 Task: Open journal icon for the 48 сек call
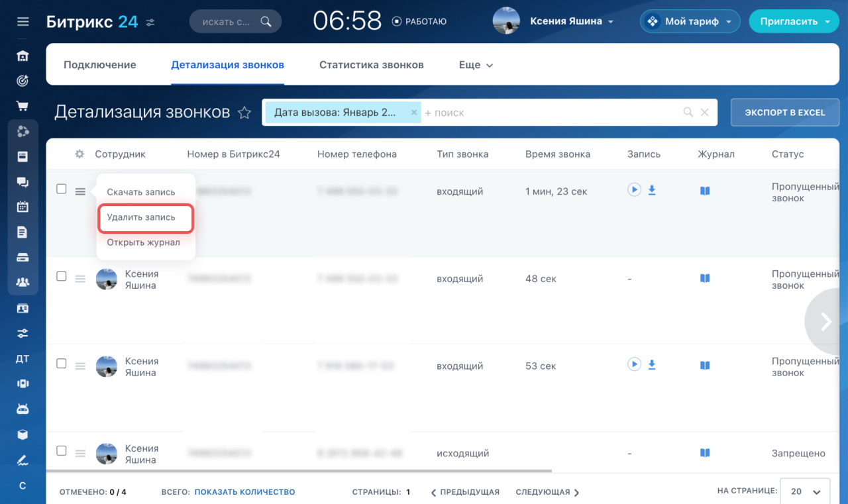(x=705, y=278)
